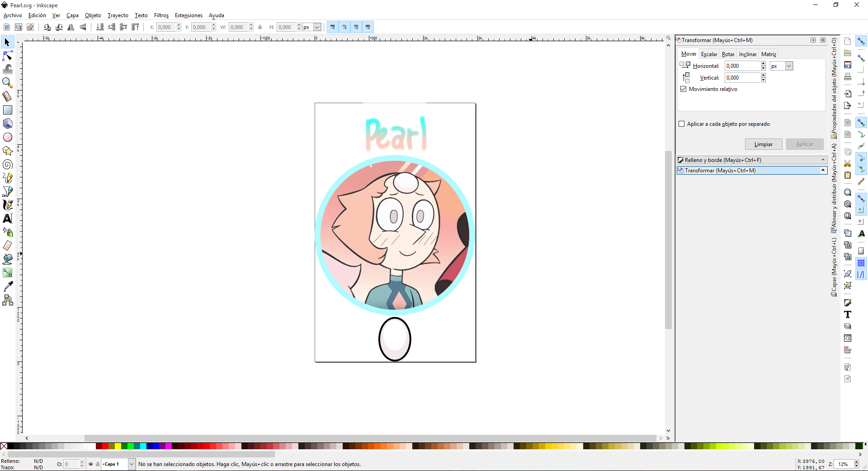Screen dimensions: 868x471
Task: Enable Aplicar a cada objeto por separado
Action: tap(682, 124)
